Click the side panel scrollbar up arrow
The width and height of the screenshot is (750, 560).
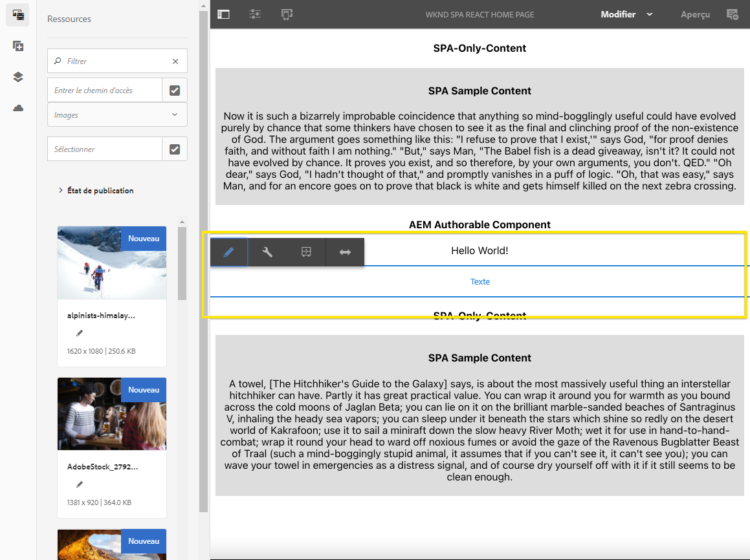tap(203, 6)
